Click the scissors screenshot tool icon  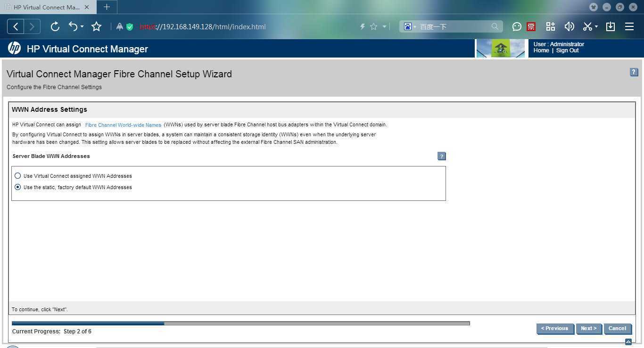coord(587,26)
